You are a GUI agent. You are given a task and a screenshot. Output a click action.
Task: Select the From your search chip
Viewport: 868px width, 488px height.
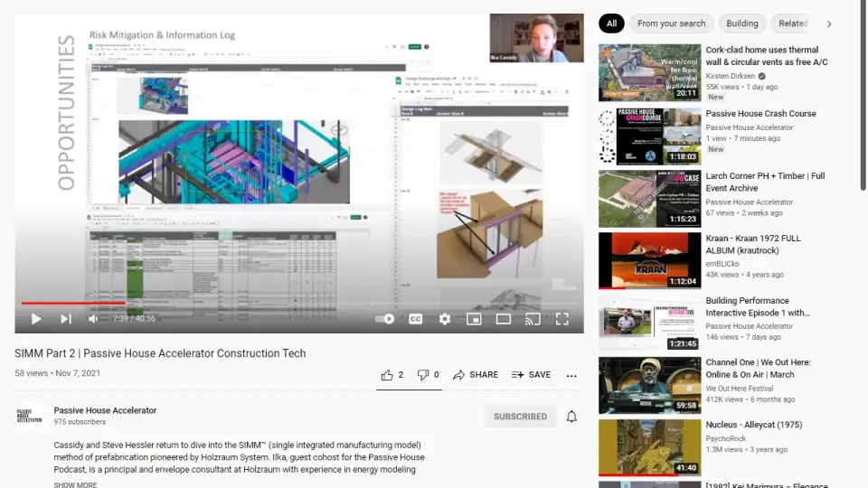(671, 23)
